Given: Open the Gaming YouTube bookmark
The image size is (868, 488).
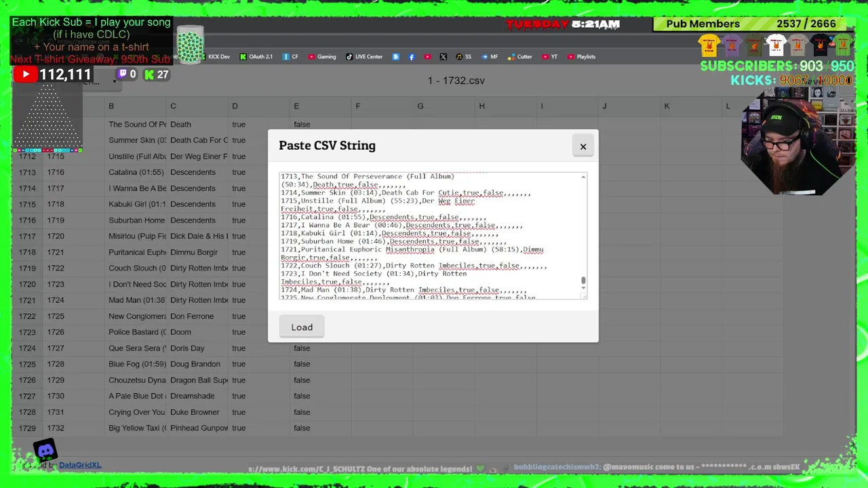Looking at the screenshot, I should tap(321, 57).
